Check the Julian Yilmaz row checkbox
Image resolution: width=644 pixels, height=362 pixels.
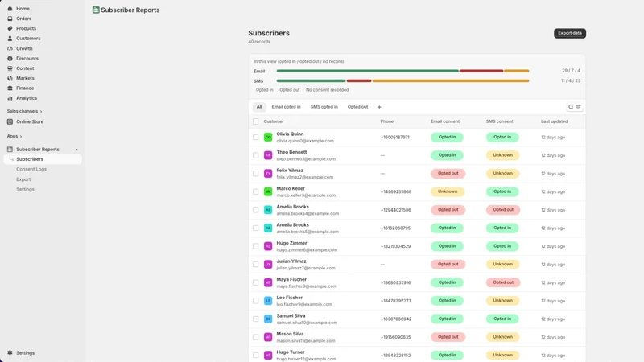(255, 265)
